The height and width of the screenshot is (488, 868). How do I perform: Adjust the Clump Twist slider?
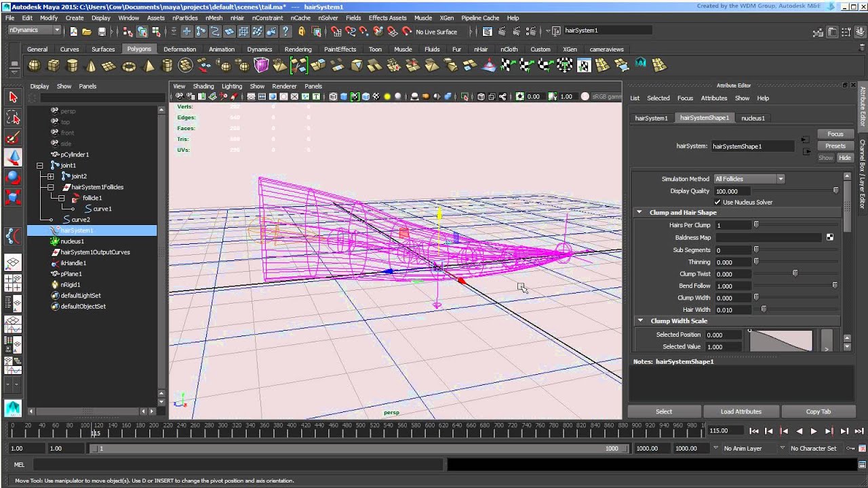[x=795, y=273]
